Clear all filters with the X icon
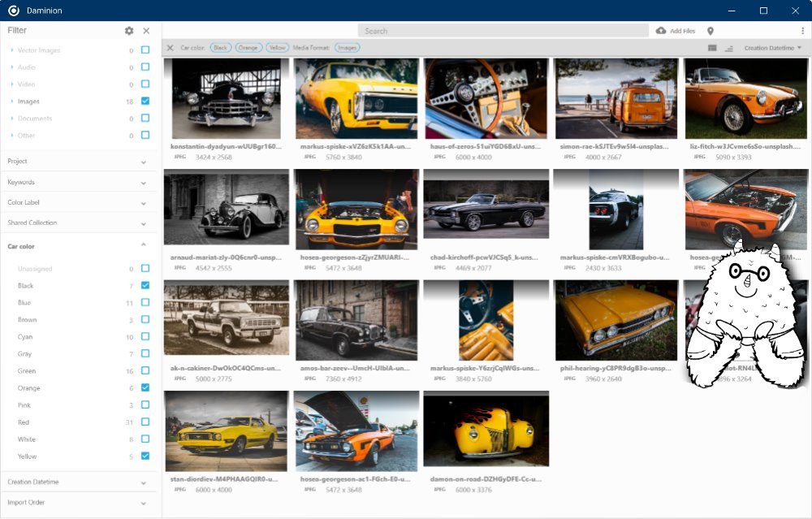 [x=170, y=47]
